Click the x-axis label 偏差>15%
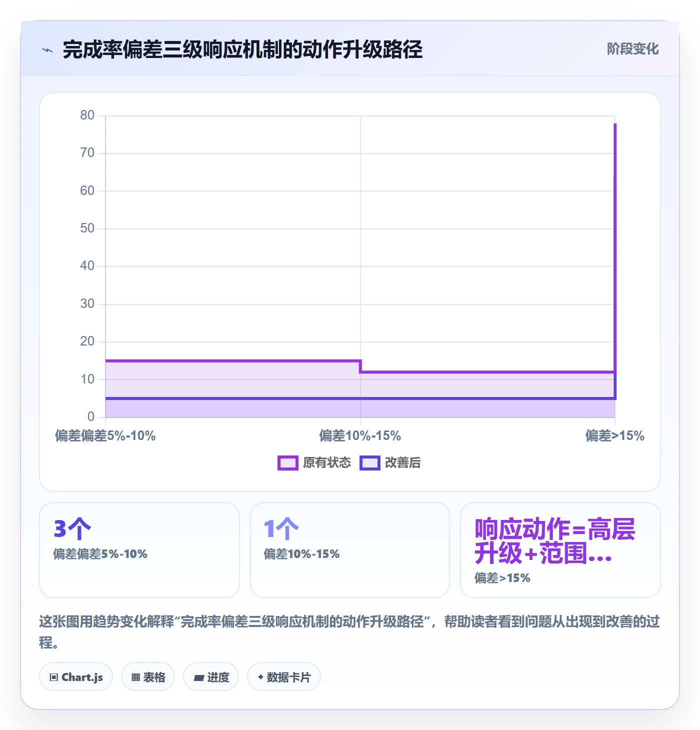The height and width of the screenshot is (730, 700). (615, 436)
